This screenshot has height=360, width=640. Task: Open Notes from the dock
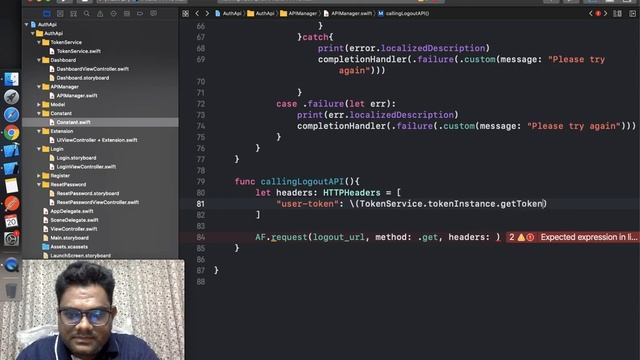(x=11, y=185)
